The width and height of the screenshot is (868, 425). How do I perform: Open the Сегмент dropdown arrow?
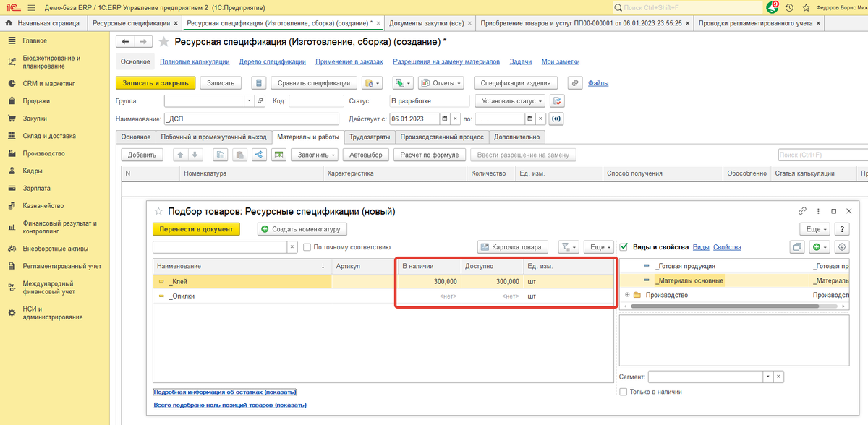[767, 377]
